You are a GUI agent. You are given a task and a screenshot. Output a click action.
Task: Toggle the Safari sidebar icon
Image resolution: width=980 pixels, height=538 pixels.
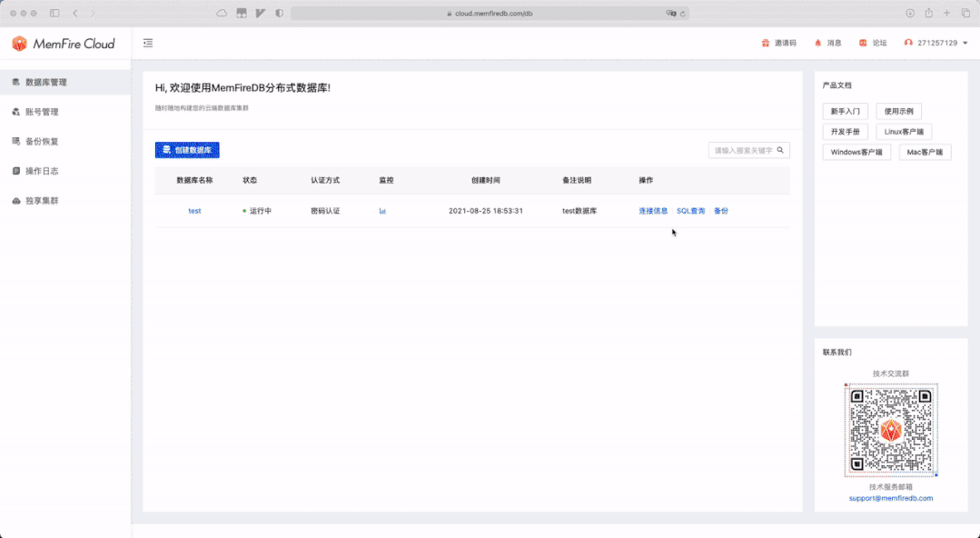(54, 13)
